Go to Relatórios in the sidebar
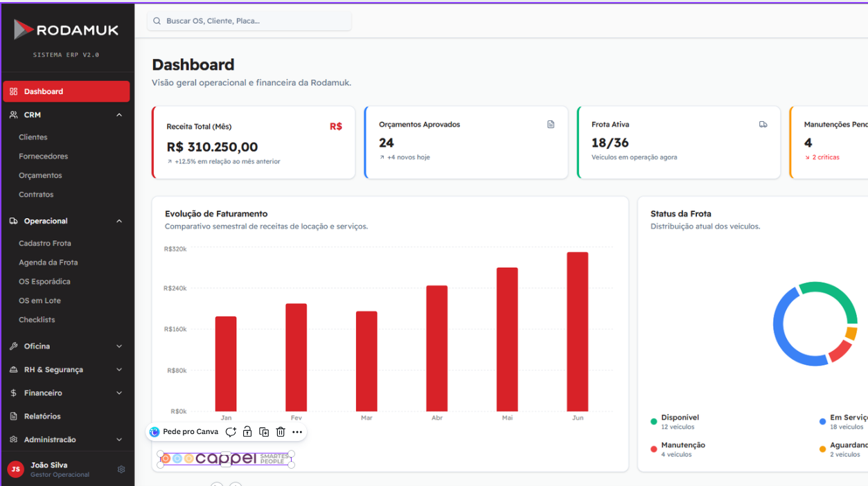Image resolution: width=868 pixels, height=486 pixels. click(42, 416)
